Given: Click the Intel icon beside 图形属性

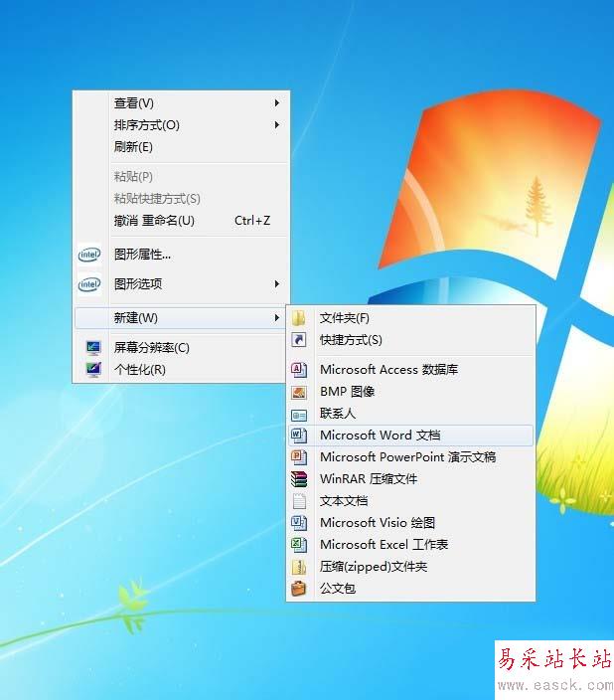Looking at the screenshot, I should coord(89,255).
